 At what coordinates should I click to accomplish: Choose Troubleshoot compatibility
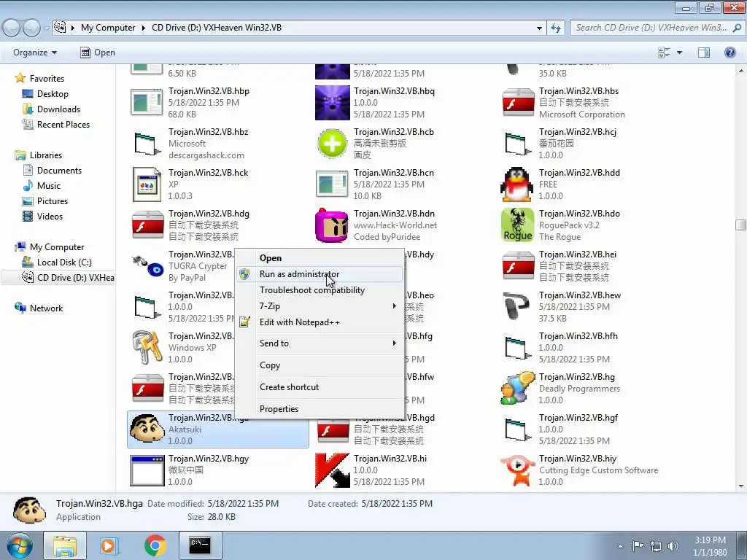coord(312,290)
